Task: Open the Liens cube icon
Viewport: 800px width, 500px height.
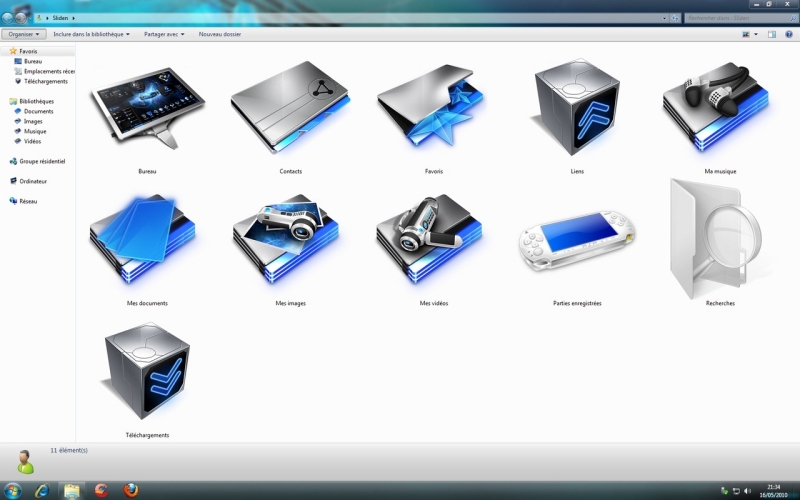Action: pyautogui.click(x=577, y=107)
